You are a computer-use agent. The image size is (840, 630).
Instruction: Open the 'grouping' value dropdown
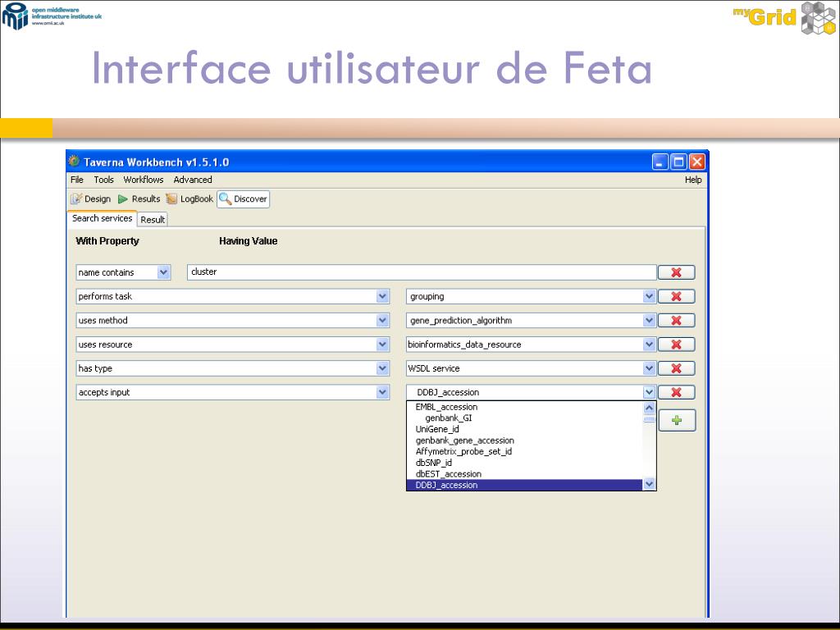point(649,296)
